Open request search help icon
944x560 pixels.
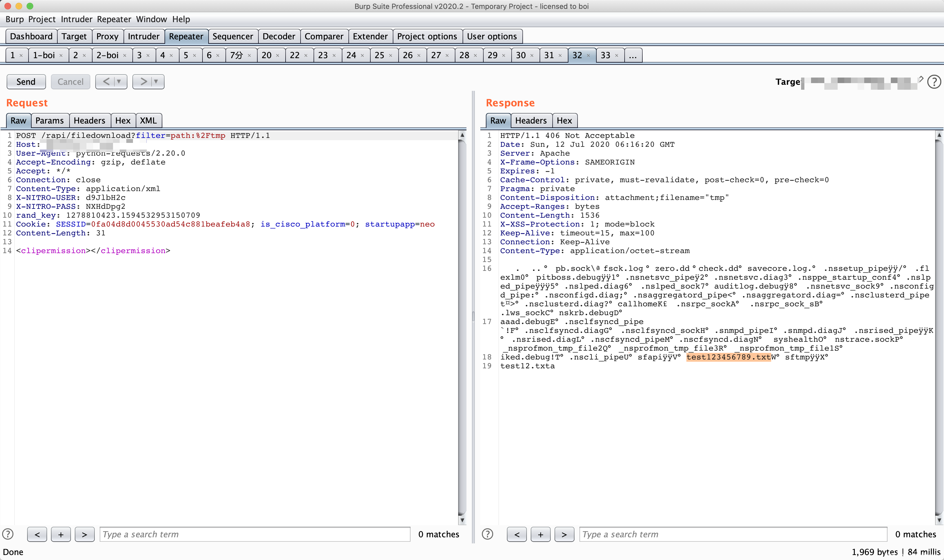pos(8,534)
